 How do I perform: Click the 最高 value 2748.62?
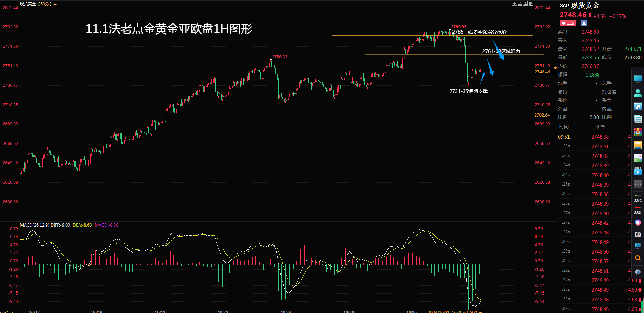tap(590, 49)
